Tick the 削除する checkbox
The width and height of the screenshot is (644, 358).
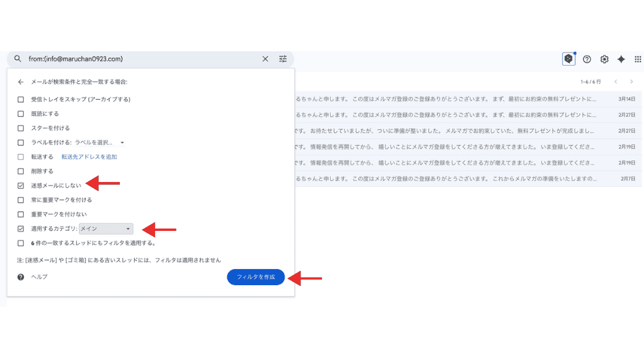tap(21, 171)
